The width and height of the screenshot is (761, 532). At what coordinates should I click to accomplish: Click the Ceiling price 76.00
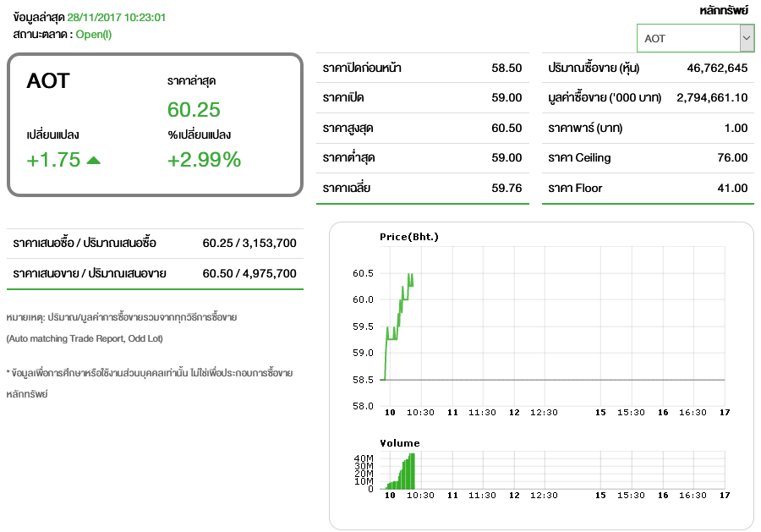tap(732, 158)
